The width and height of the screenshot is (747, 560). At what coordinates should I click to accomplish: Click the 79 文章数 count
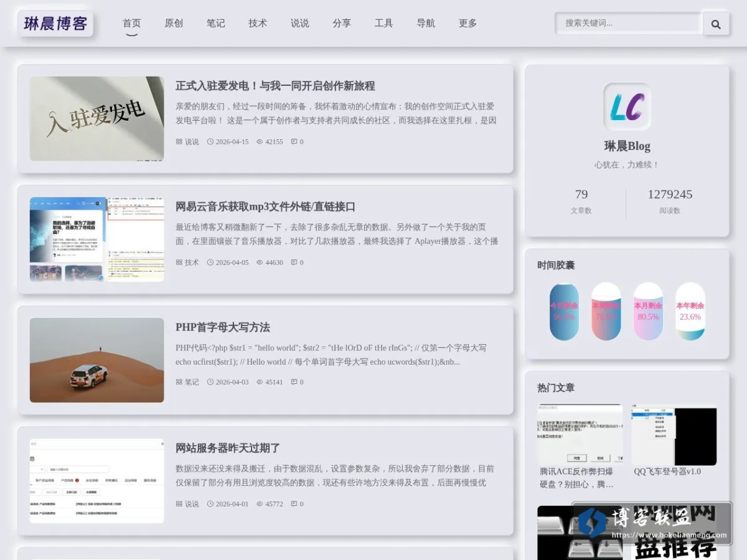[581, 194]
